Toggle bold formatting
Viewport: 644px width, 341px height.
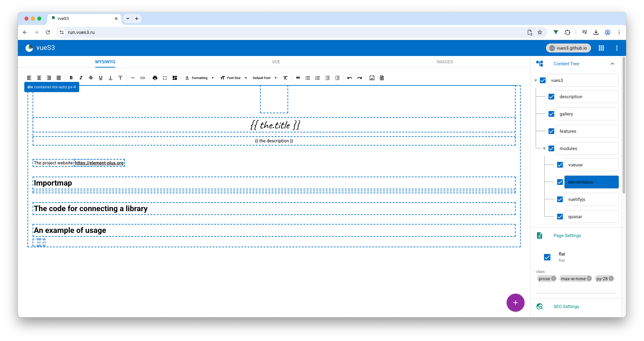(x=71, y=78)
